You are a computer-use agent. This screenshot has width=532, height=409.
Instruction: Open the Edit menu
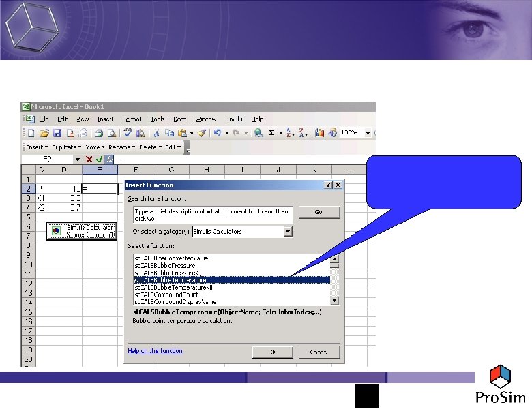tap(63, 119)
